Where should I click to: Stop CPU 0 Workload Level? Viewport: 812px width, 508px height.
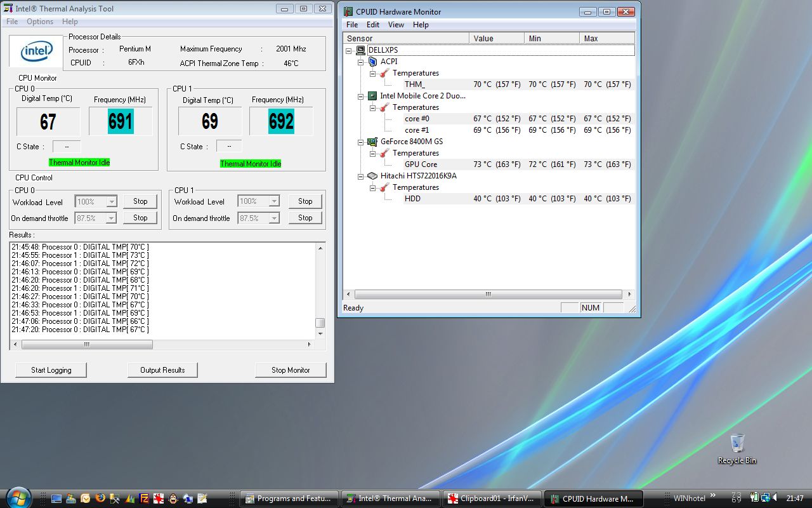(x=140, y=201)
